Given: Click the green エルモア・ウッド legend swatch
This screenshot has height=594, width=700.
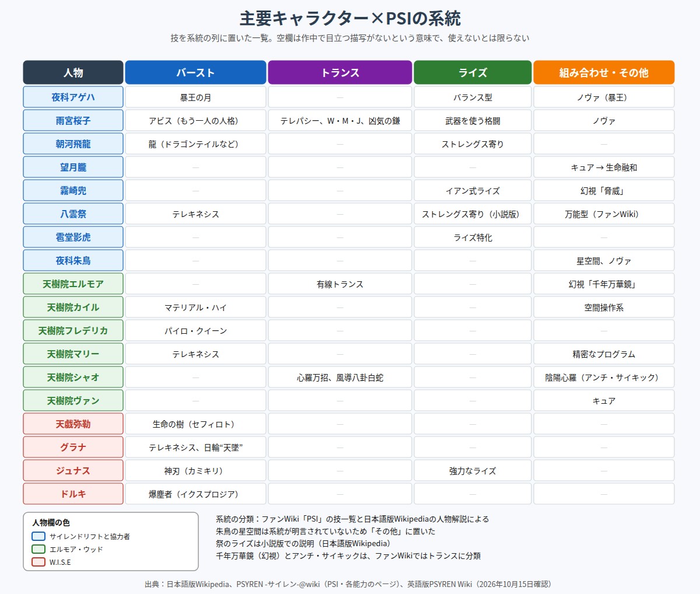Looking at the screenshot, I should coord(38,549).
